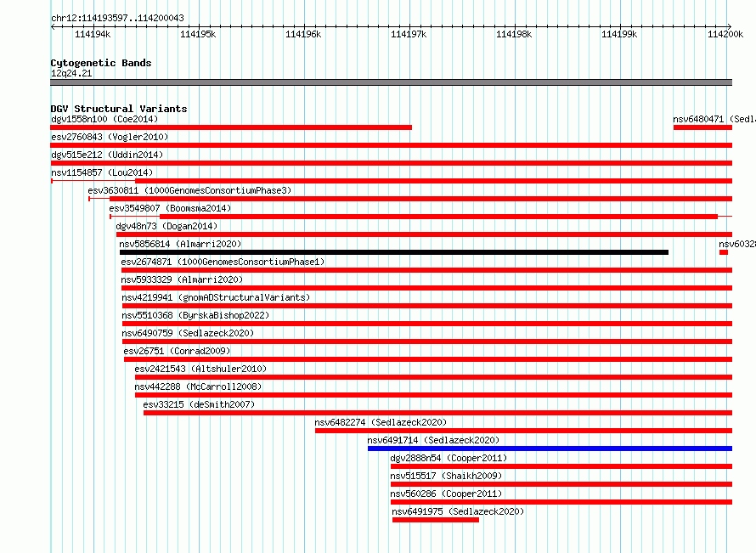Click the chr12:114193597..114200043 coordinate label
This screenshot has height=553, width=756.
117,18
